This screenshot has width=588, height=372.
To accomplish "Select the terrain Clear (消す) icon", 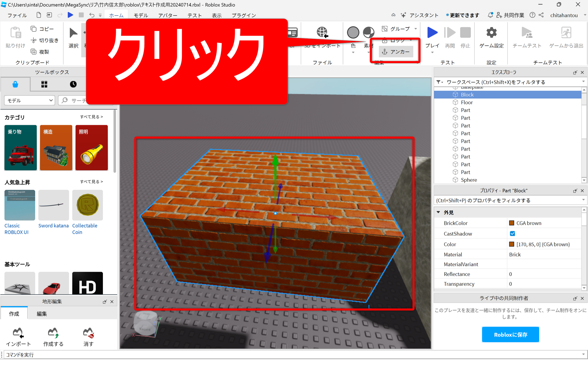I will tap(89, 333).
